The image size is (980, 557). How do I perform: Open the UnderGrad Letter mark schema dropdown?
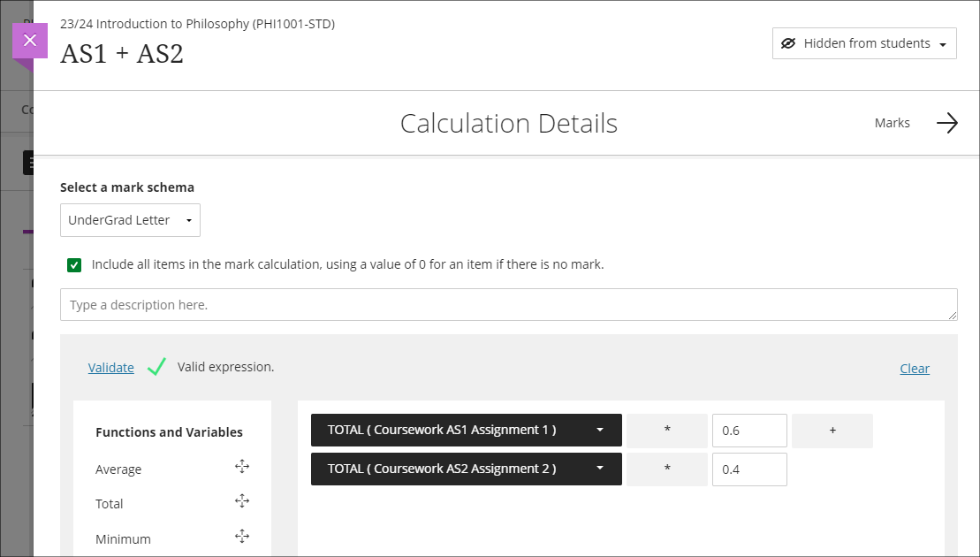click(x=130, y=220)
